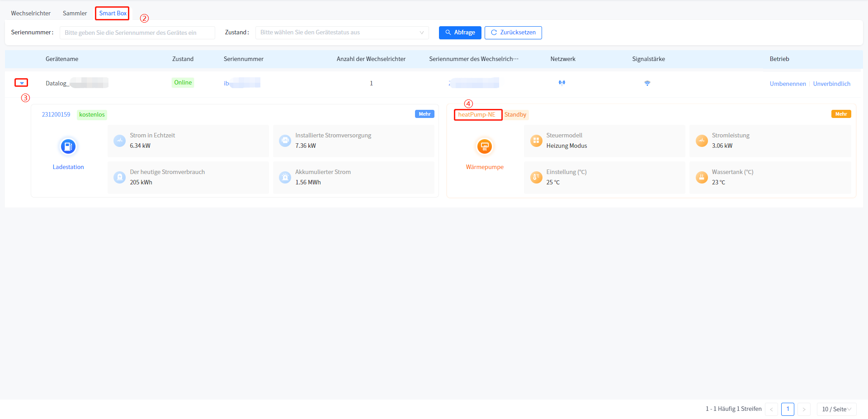Switch to the Wechselrichter tab
Viewport: 868px width, 419px height.
pos(31,13)
